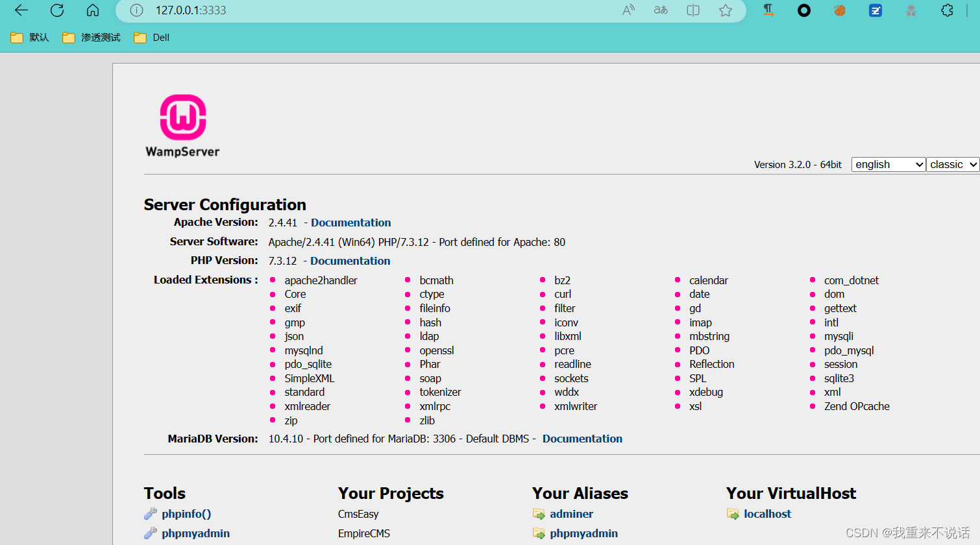Open phpmyadmin under Tools

195,533
